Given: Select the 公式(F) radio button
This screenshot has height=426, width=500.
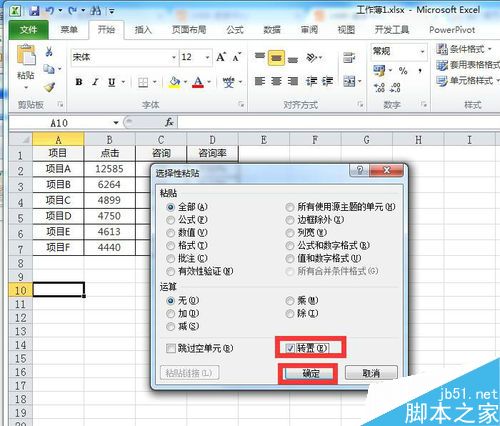Looking at the screenshot, I should coord(170,220).
